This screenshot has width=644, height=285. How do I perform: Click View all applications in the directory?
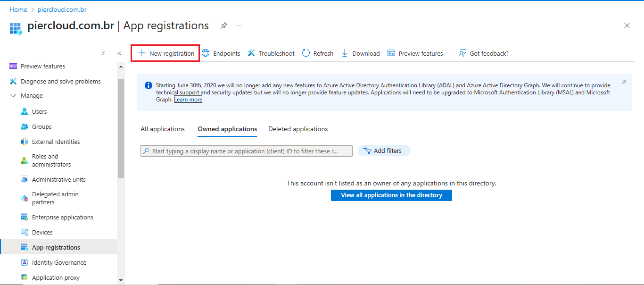click(x=391, y=195)
